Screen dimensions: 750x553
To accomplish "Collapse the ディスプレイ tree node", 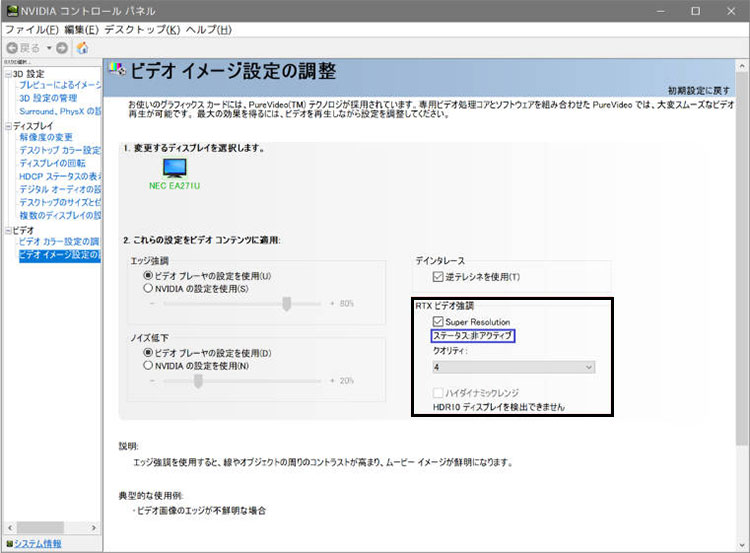I will 8,126.
